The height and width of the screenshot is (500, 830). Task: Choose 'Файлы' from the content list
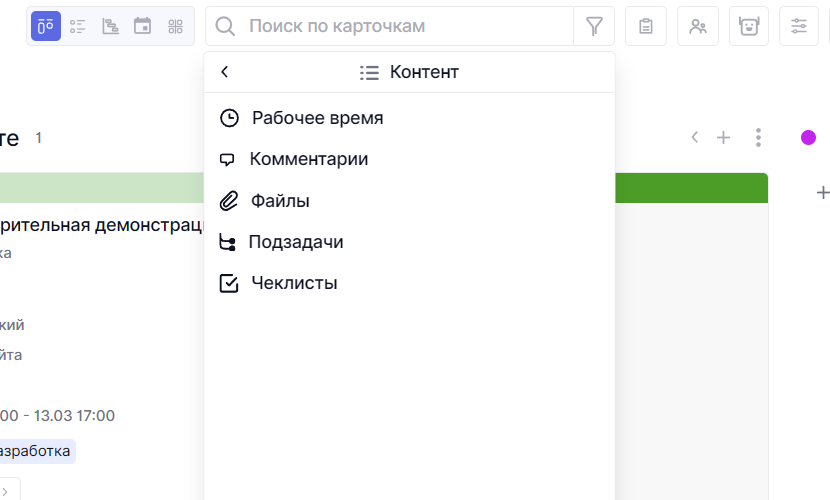pyautogui.click(x=280, y=201)
